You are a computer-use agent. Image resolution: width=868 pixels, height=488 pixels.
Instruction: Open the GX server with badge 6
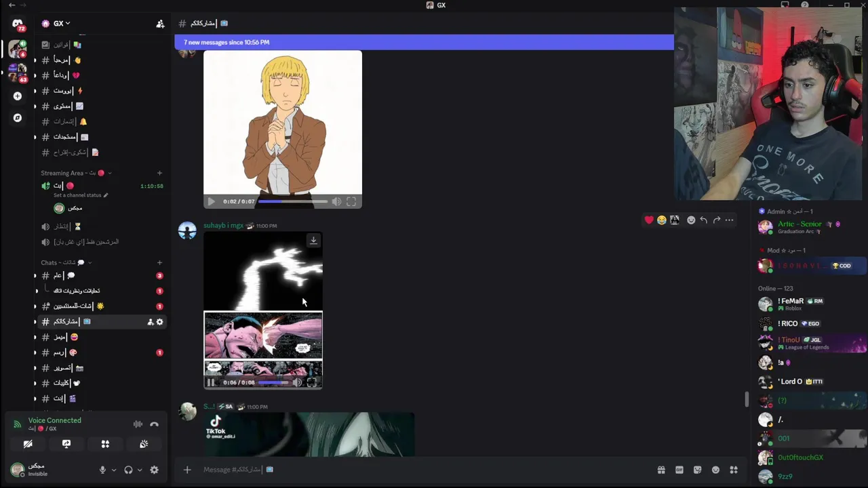18,49
